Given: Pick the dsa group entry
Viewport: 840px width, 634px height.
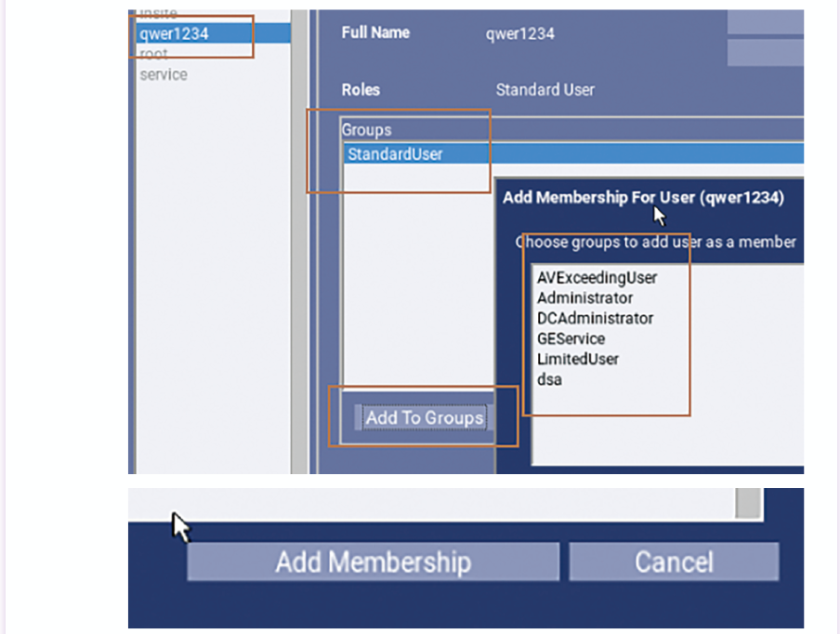Looking at the screenshot, I should (549, 379).
